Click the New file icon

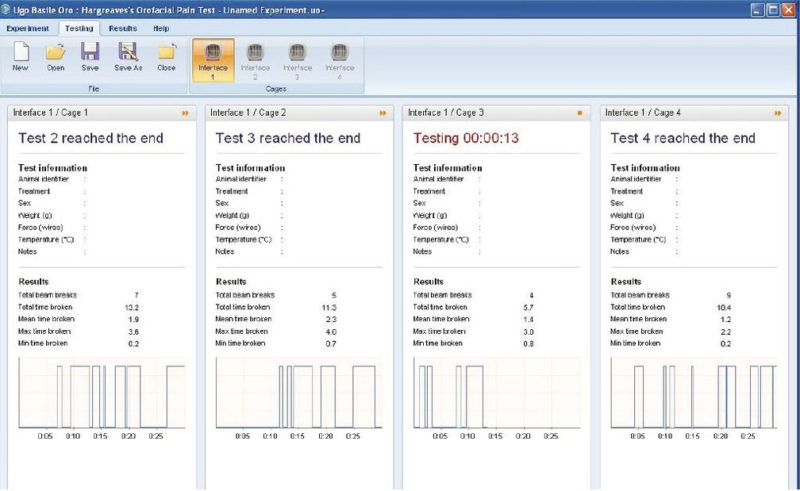pos(20,57)
